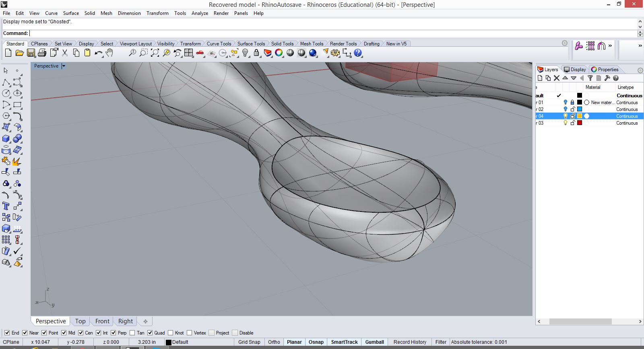Open the four-viewport layout icon

(x=188, y=53)
